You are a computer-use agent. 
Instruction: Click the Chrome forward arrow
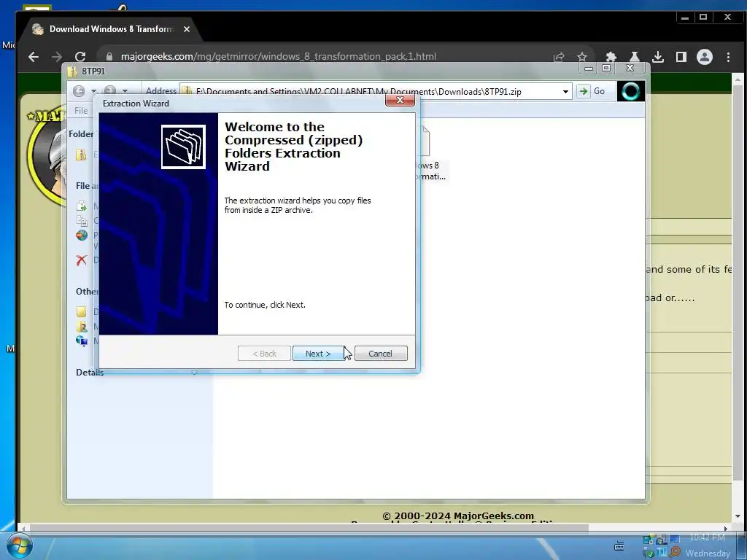pos(57,57)
